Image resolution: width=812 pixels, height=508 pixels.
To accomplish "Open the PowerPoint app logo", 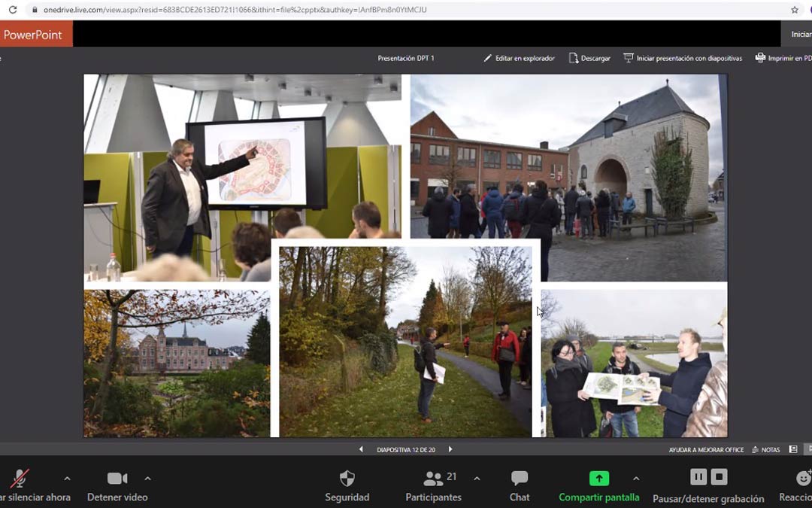I will coord(32,34).
